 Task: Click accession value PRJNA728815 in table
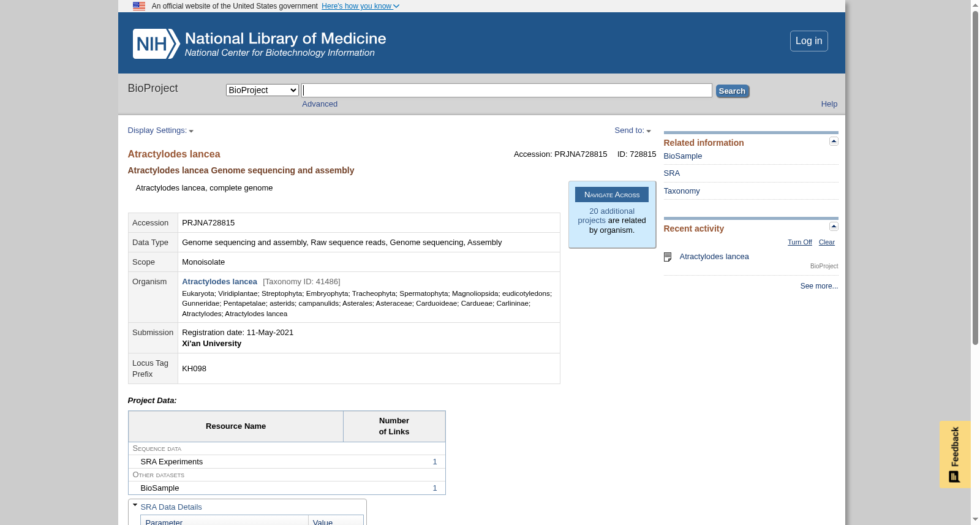point(208,223)
